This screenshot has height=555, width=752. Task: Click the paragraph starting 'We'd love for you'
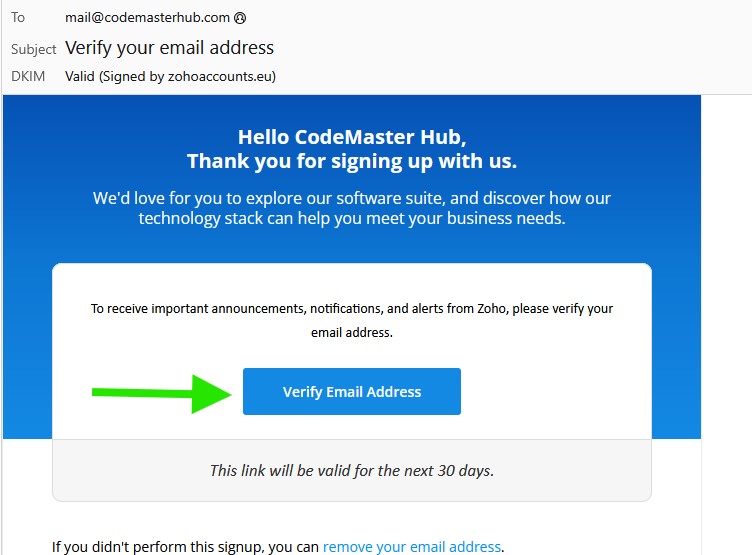click(352, 207)
